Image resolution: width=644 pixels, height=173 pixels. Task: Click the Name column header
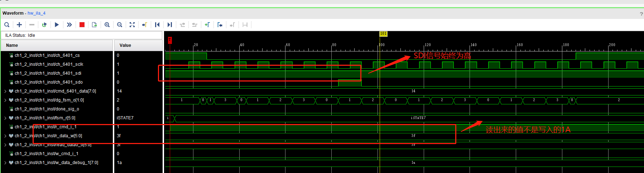click(57, 45)
